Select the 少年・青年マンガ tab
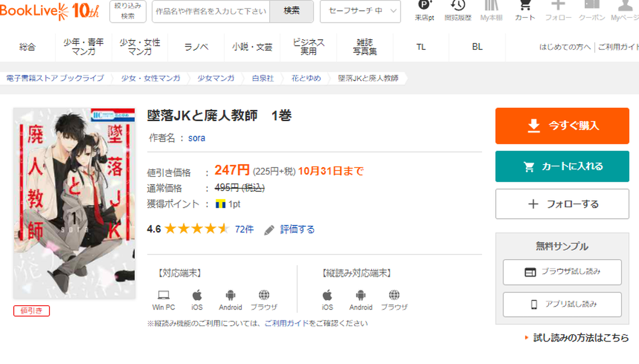 pos(83,47)
